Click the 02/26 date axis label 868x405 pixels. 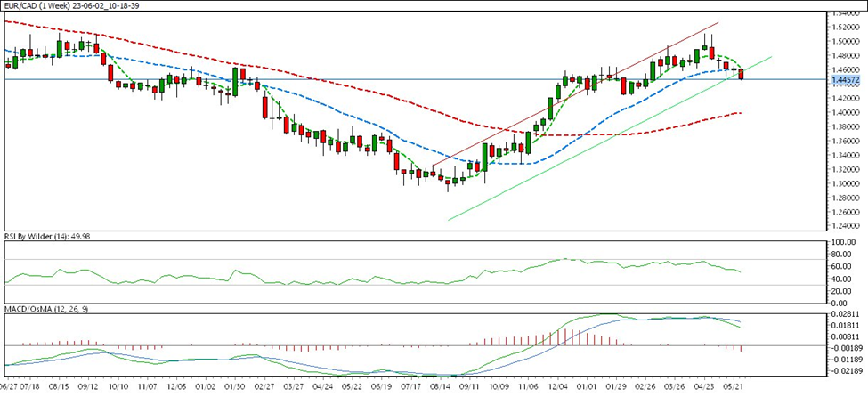pos(645,385)
